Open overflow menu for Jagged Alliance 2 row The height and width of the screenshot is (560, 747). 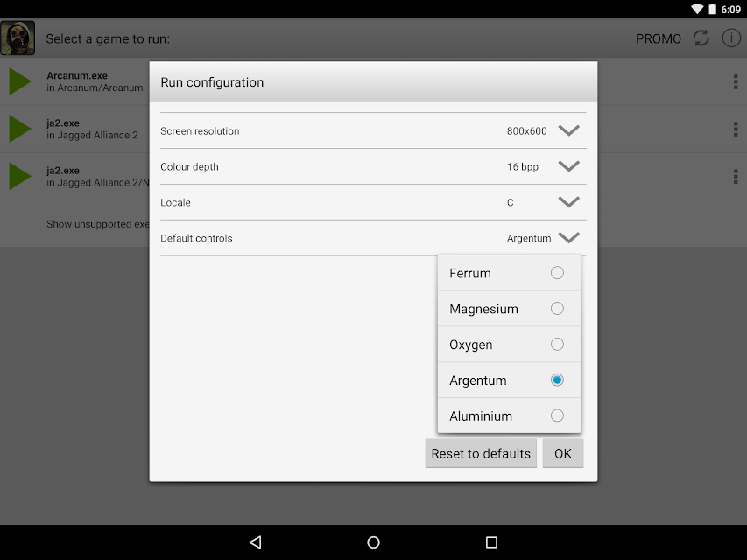click(736, 129)
